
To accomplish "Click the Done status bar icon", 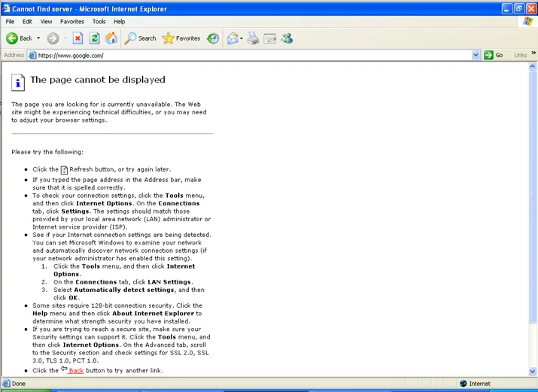I will 6,384.
